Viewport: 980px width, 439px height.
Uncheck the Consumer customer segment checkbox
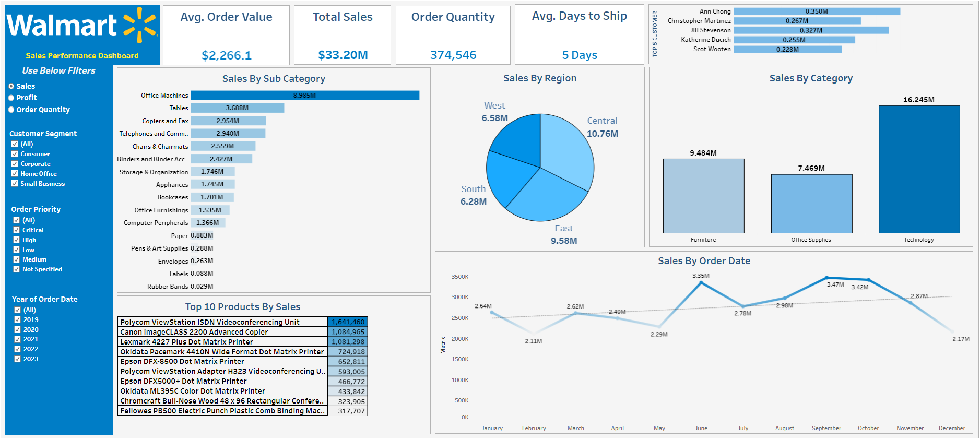coord(15,154)
